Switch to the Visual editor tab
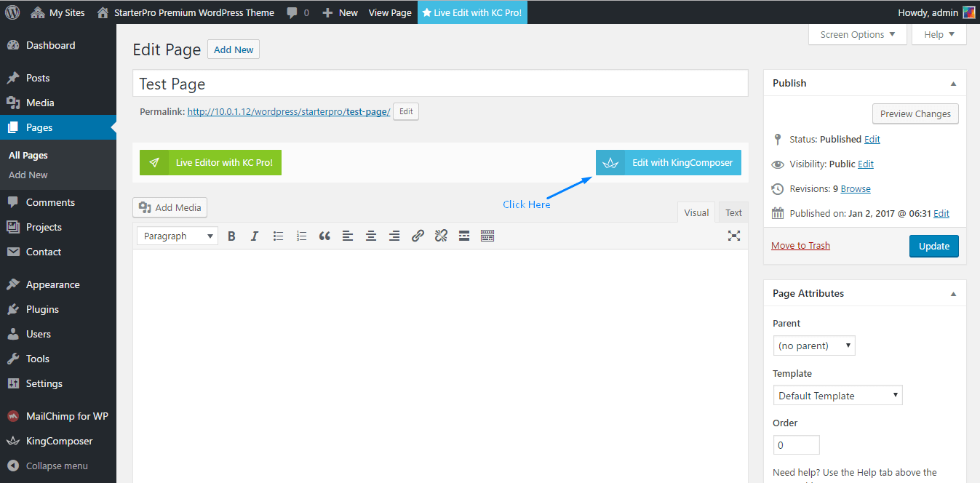Viewport: 980px width, 483px height. coord(696,212)
